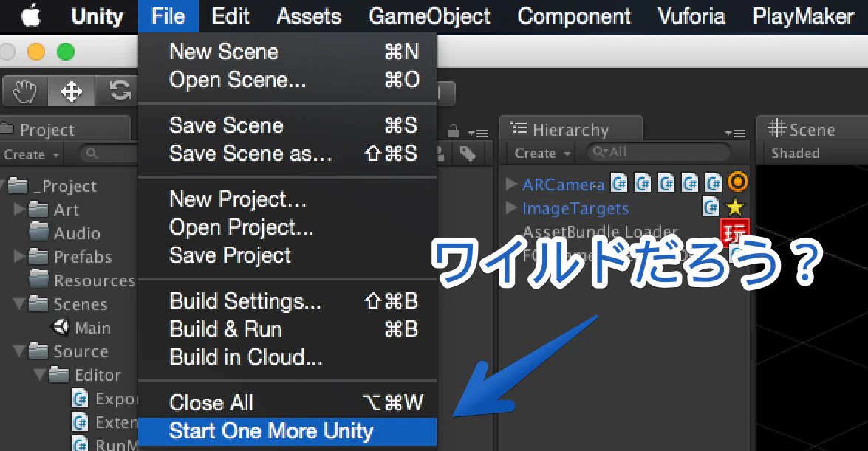868x451 pixels.
Task: Click the Hierarchy search field
Action: coord(658,152)
